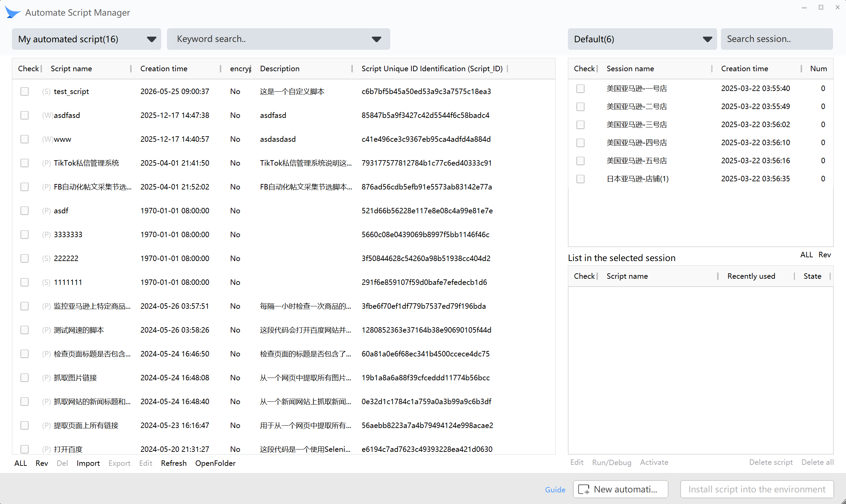Click the Import button
This screenshot has width=846, height=504.
(88, 463)
